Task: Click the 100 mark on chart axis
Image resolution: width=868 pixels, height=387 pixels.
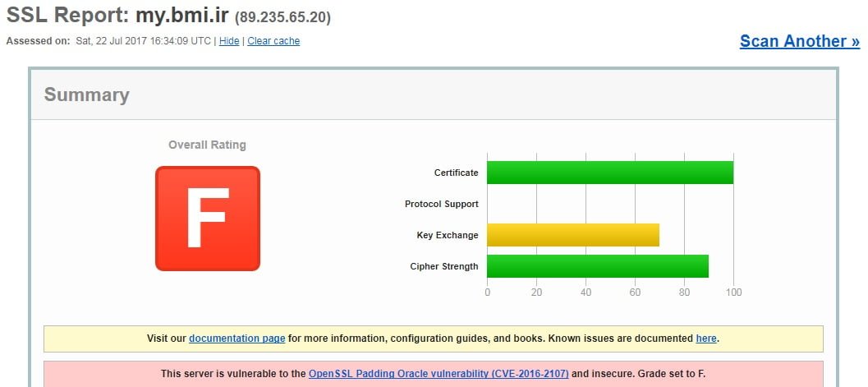Action: tap(733, 293)
